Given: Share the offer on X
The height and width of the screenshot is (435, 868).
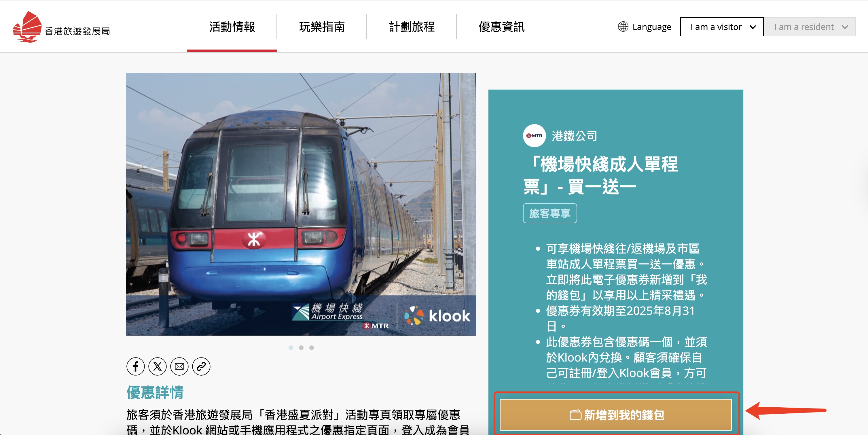Looking at the screenshot, I should 157,366.
